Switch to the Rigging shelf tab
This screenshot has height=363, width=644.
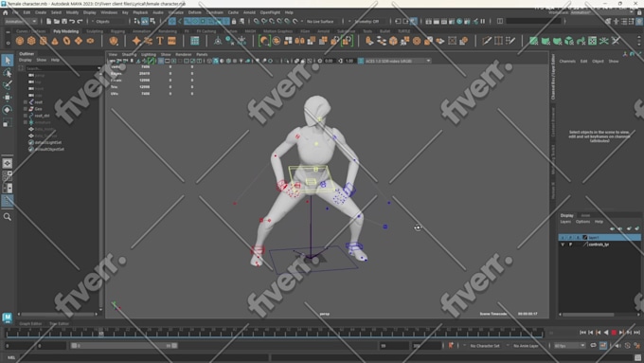(x=117, y=31)
